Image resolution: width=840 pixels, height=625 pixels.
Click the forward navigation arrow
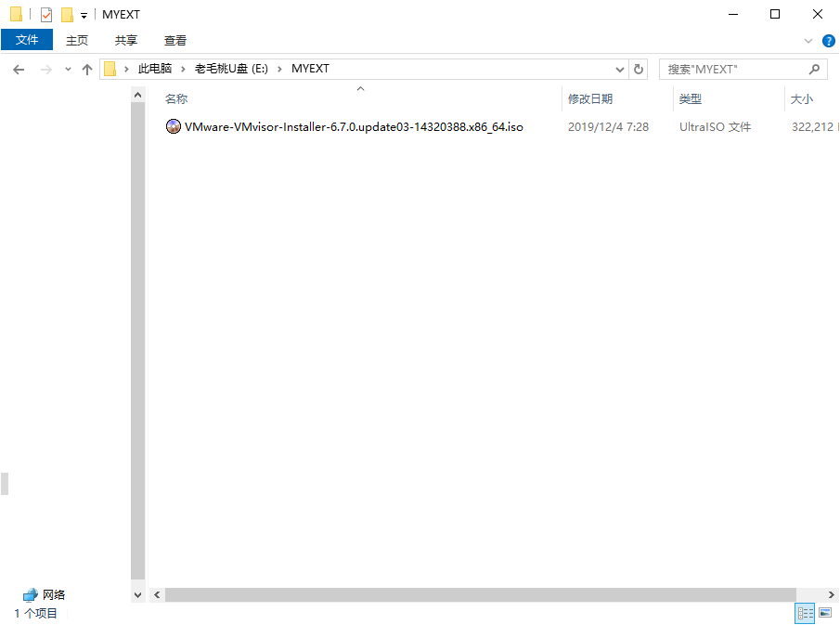46,69
